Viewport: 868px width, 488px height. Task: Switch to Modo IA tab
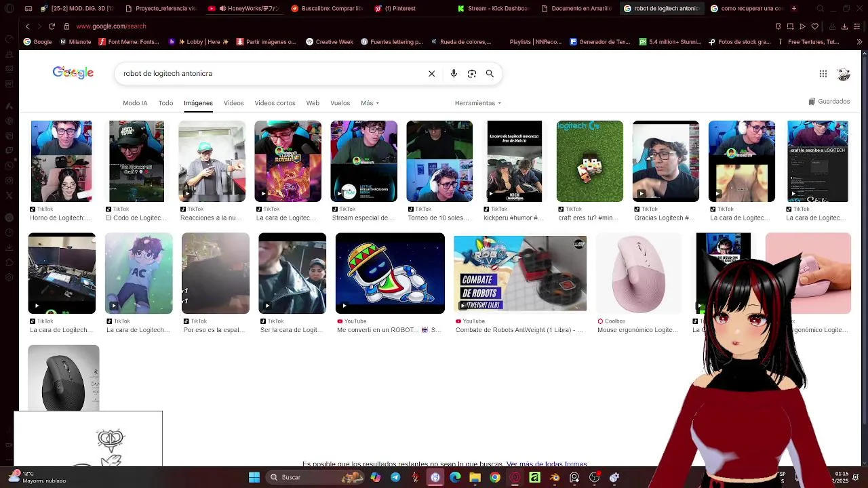tap(135, 103)
